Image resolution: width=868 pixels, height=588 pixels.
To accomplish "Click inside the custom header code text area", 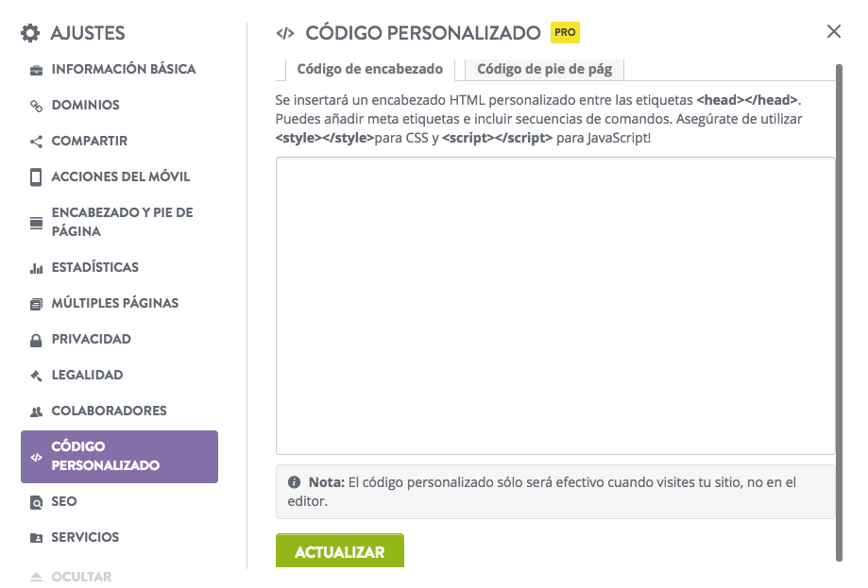I will coord(555,306).
